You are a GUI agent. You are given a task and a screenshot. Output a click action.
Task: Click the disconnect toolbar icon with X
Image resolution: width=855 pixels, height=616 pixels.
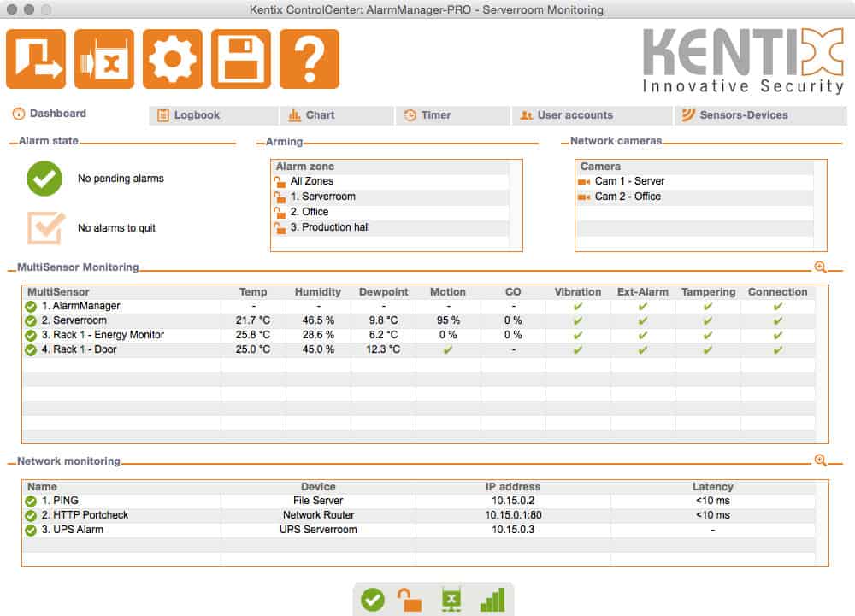click(104, 59)
